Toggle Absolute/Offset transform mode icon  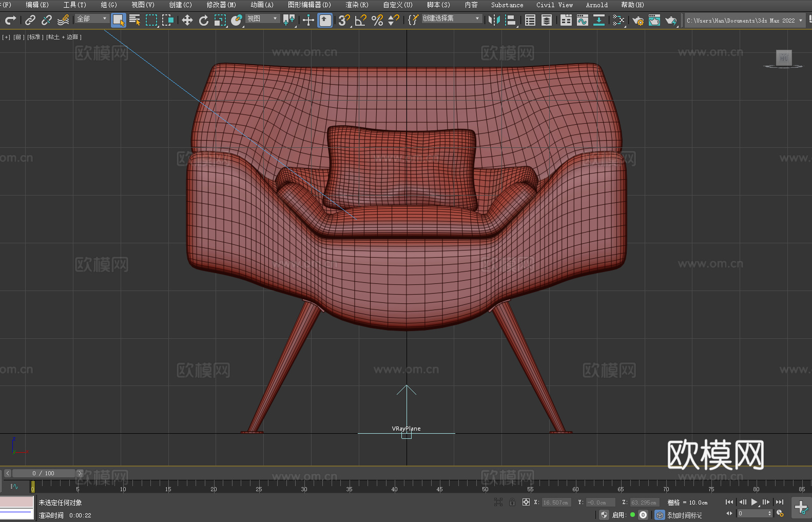[526, 502]
